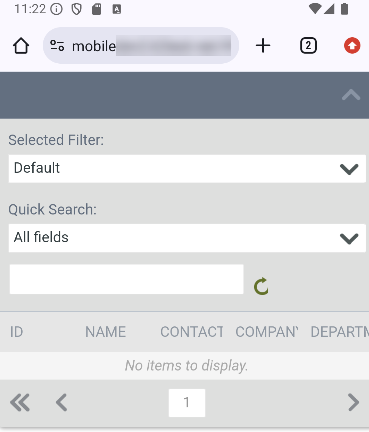Image resolution: width=369 pixels, height=432 pixels.
Task: Open the Quick Search All fields dropdown
Action: pos(187,238)
